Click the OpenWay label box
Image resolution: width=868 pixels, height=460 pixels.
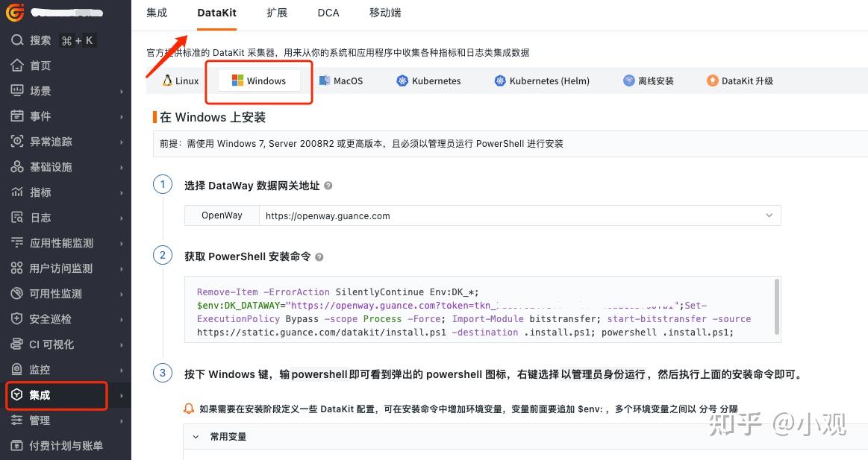point(222,215)
